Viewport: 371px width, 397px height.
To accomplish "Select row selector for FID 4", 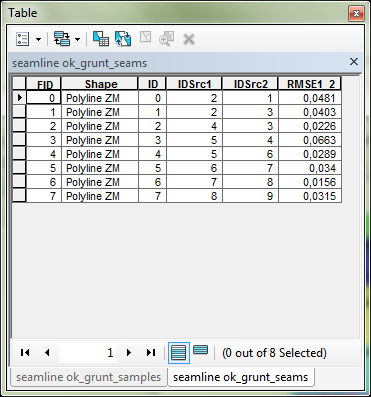I will 19,154.
